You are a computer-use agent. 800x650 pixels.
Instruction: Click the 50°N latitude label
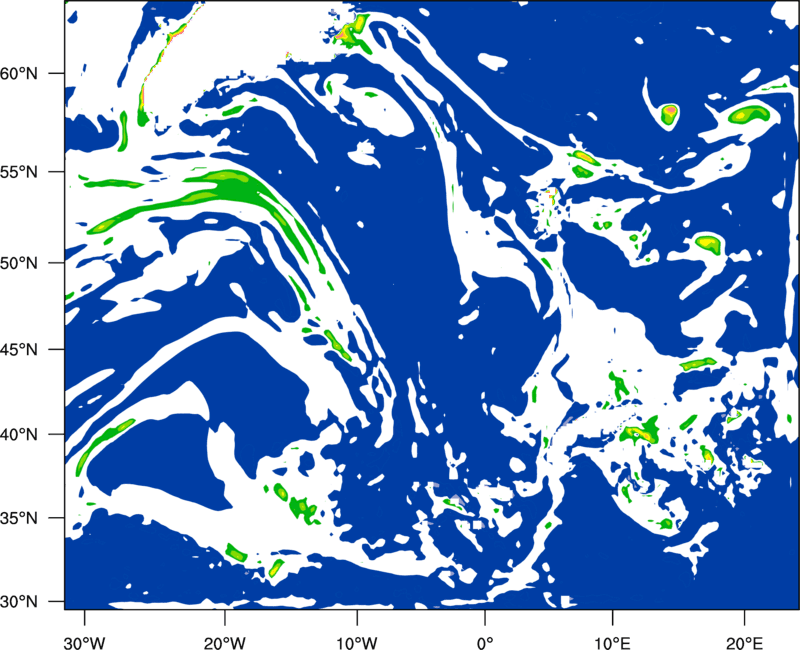[19, 264]
